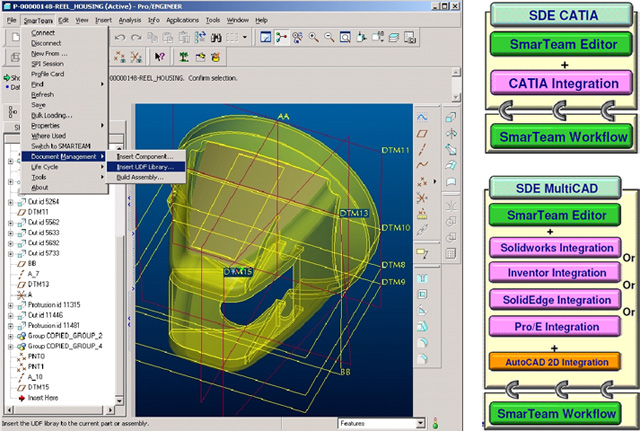This screenshot has width=640, height=431.
Task: Select Life Cycle in SmarTeam menu
Action: point(64,167)
